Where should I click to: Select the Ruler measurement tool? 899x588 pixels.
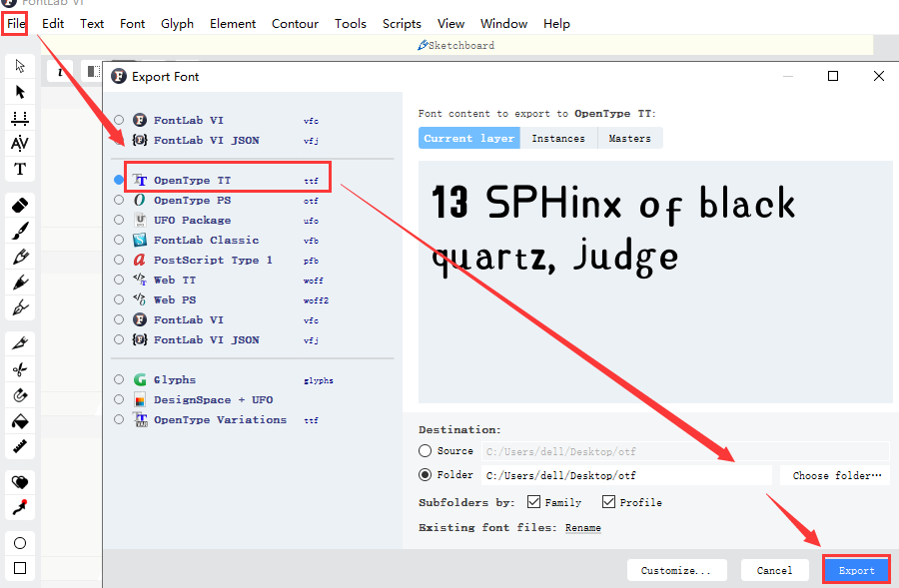click(20, 446)
